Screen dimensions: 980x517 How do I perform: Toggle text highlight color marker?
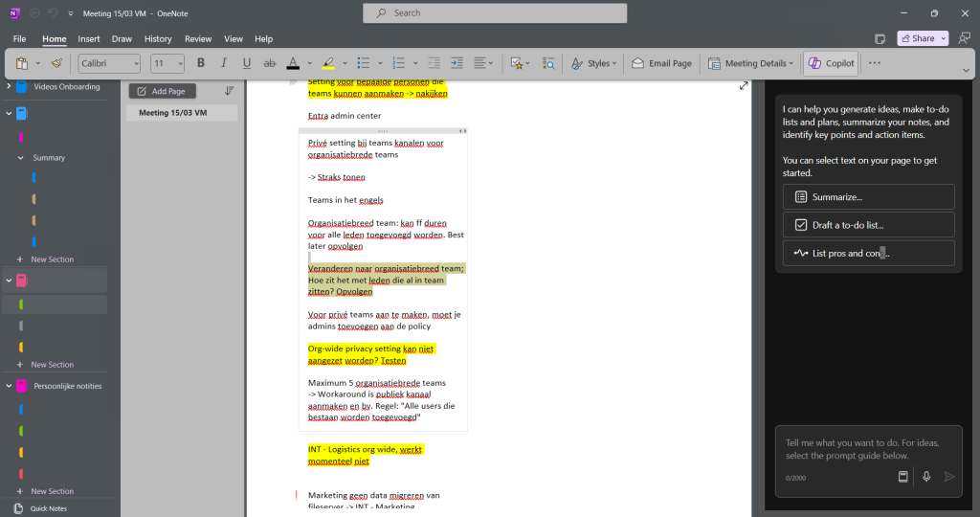click(328, 63)
